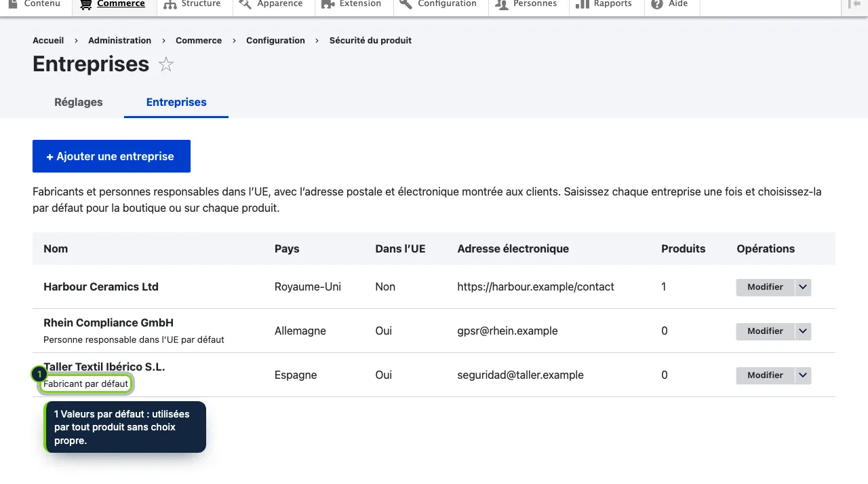Open the Configuration breadcrumb link
The image size is (868, 484).
click(x=275, y=41)
